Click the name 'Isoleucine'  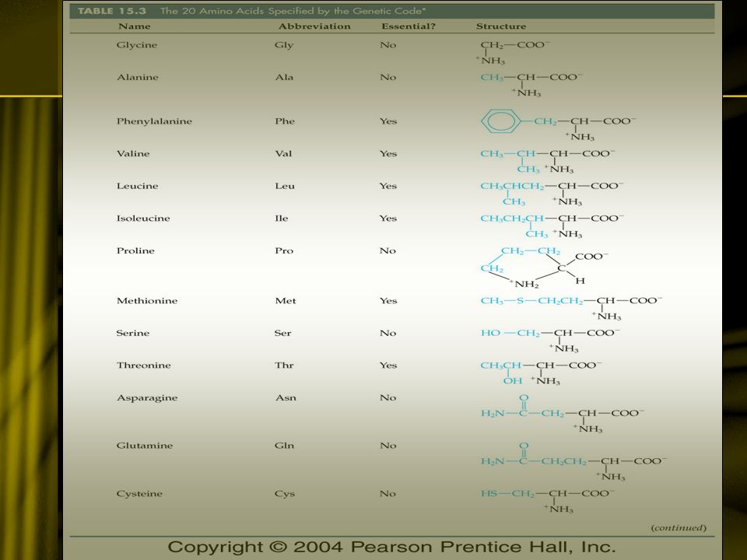[143, 218]
